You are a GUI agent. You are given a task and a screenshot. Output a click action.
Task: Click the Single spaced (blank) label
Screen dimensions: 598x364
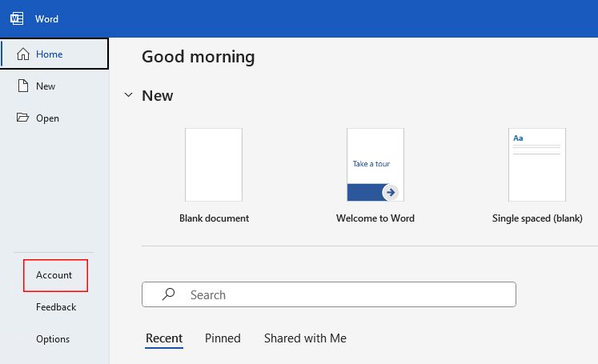tap(537, 218)
